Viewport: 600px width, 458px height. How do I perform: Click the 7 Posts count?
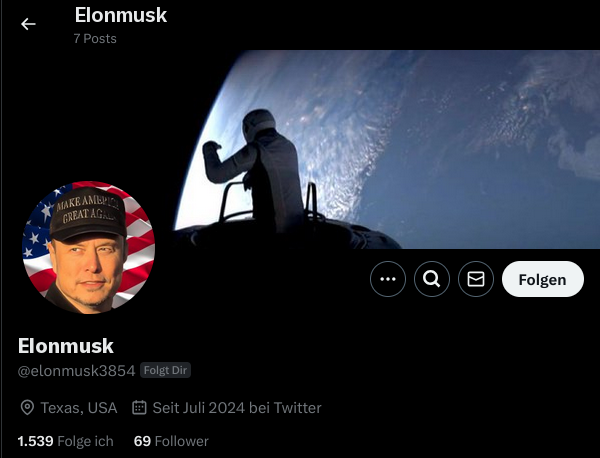[95, 39]
